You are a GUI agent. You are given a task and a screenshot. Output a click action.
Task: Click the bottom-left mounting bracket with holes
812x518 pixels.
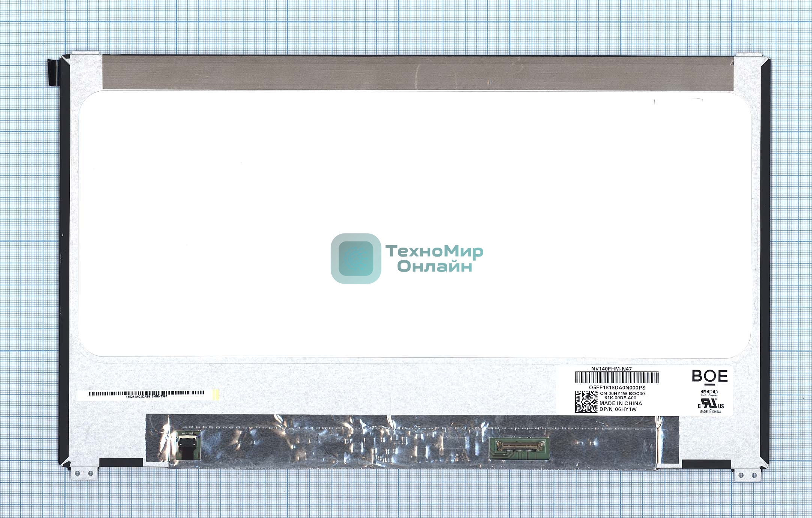[x=84, y=473]
